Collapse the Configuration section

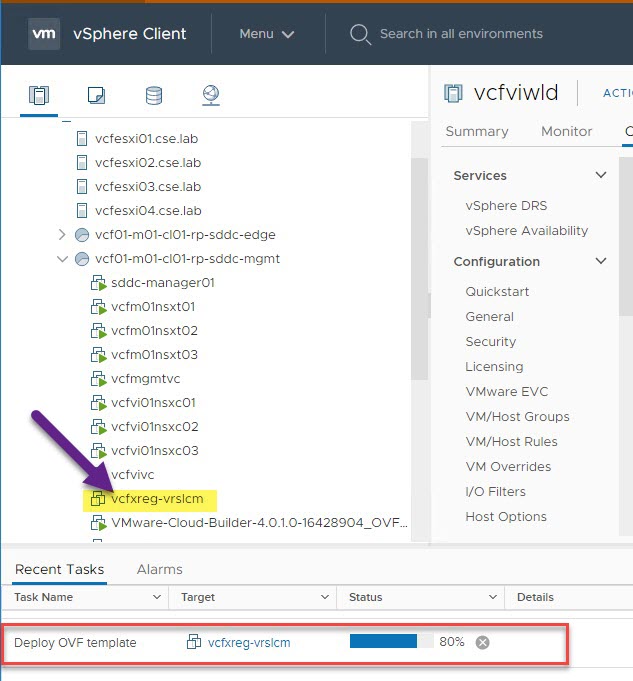pos(601,261)
